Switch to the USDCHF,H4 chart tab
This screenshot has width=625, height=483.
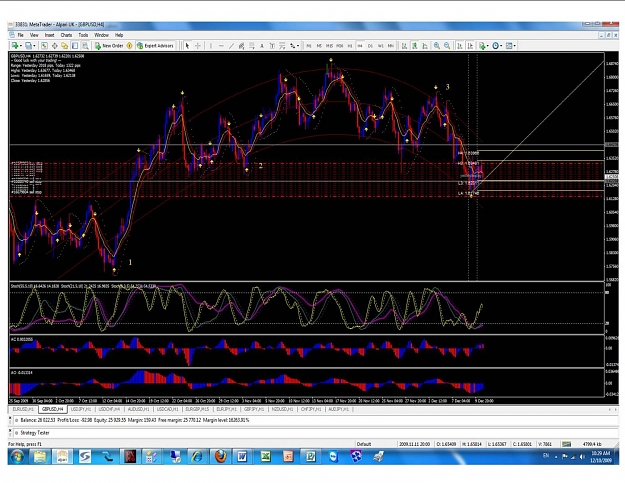pyautogui.click(x=109, y=409)
